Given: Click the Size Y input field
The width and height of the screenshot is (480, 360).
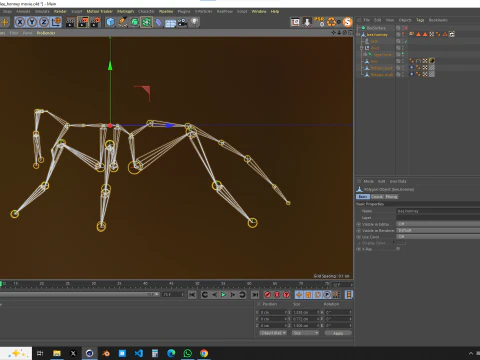Looking at the screenshot, I should coord(306,319).
